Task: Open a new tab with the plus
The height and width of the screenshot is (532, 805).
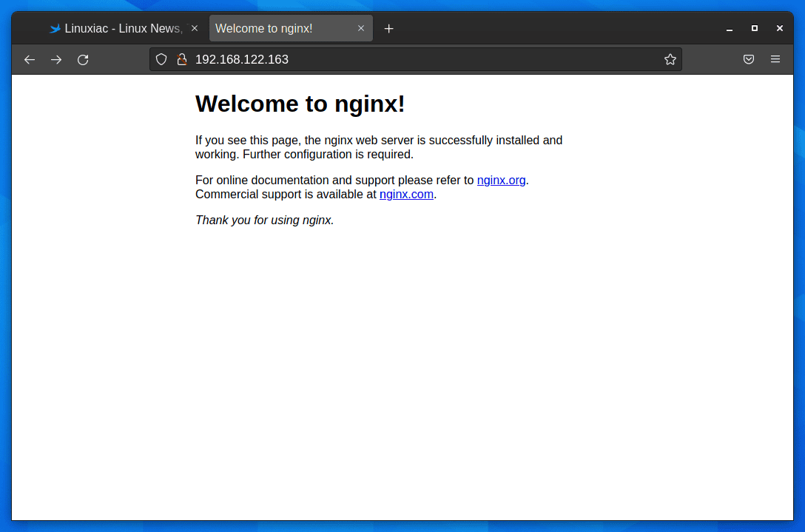Action: click(388, 28)
